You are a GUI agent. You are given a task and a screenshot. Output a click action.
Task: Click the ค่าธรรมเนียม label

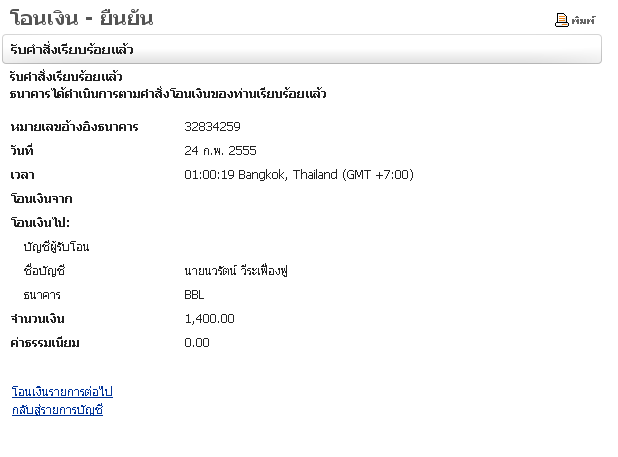(44, 343)
